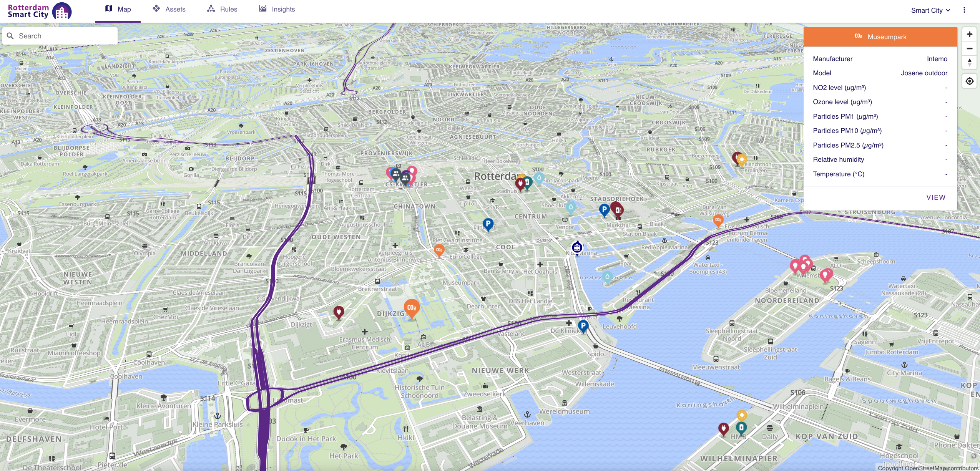
Task: Open the three-dot overflow menu
Action: coord(965,10)
